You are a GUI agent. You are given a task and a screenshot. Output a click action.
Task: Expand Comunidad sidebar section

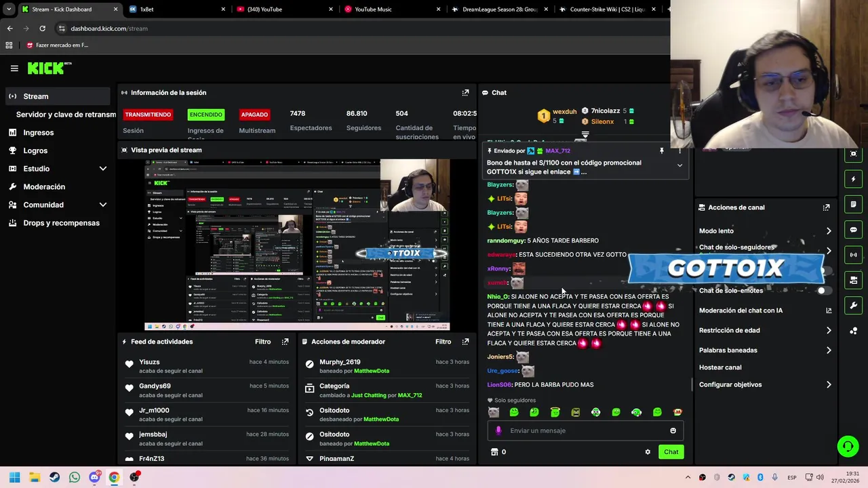pos(103,205)
